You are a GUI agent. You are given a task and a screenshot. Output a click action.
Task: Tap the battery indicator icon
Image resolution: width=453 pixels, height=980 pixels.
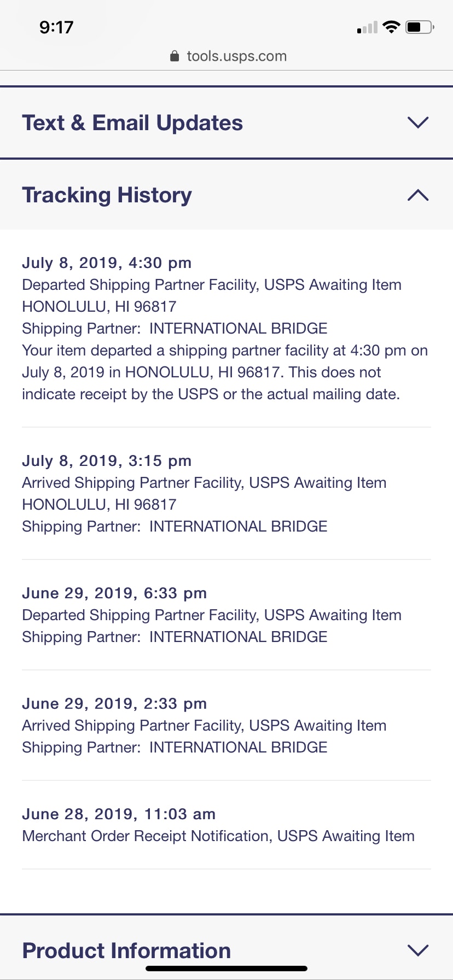[420, 27]
